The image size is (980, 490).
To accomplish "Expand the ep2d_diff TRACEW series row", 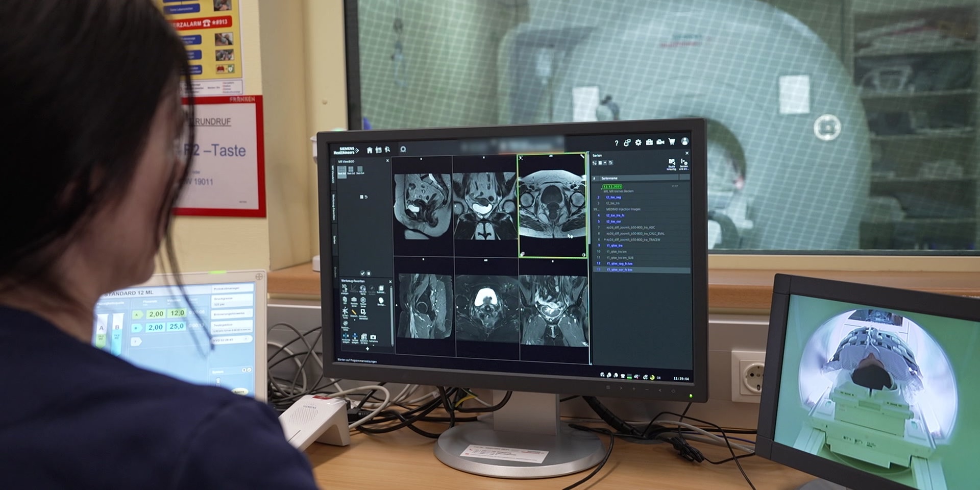I will click(605, 239).
